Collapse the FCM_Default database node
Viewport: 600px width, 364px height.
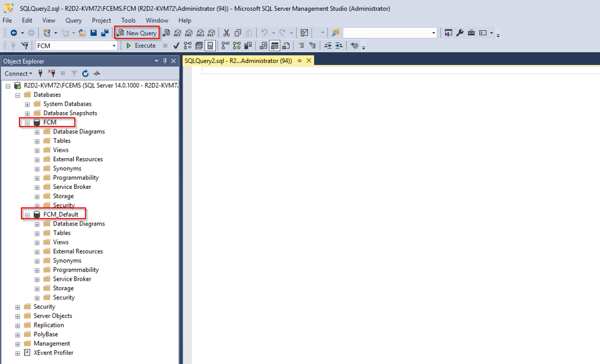coord(27,215)
